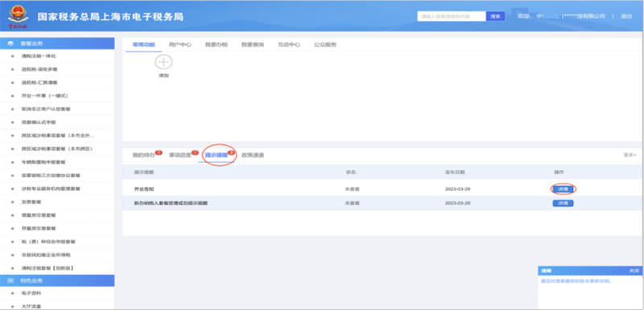Open 详情 for 新办纳税人套餐受理成功提示提醒
The height and width of the screenshot is (310, 644).
click(563, 203)
